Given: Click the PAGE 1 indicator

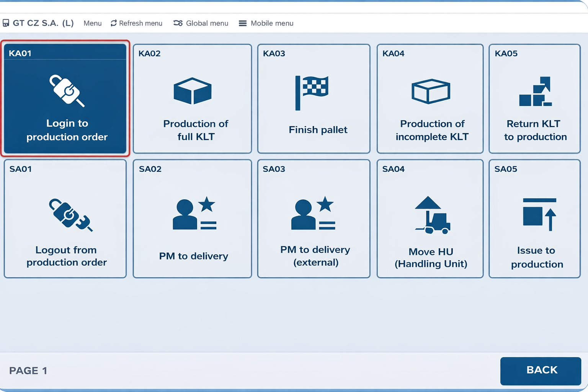Looking at the screenshot, I should 28,371.
